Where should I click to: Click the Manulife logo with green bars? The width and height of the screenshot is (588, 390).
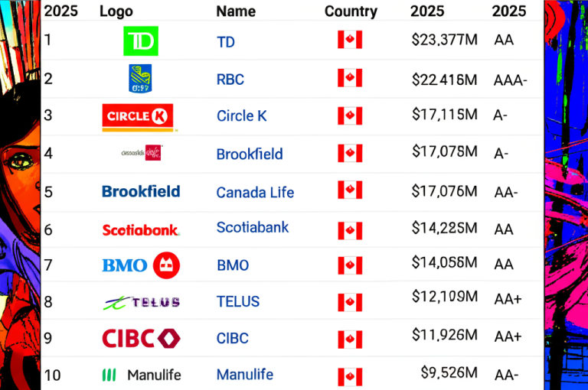142,375
